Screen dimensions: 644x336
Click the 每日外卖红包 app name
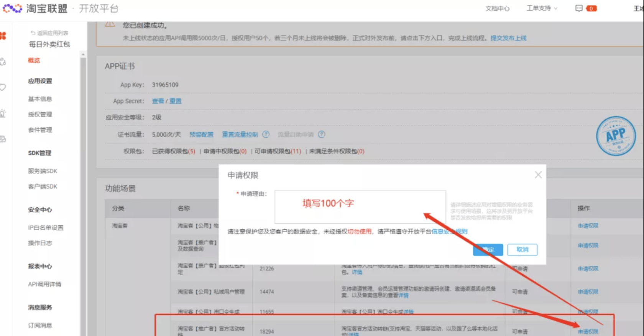tap(49, 44)
